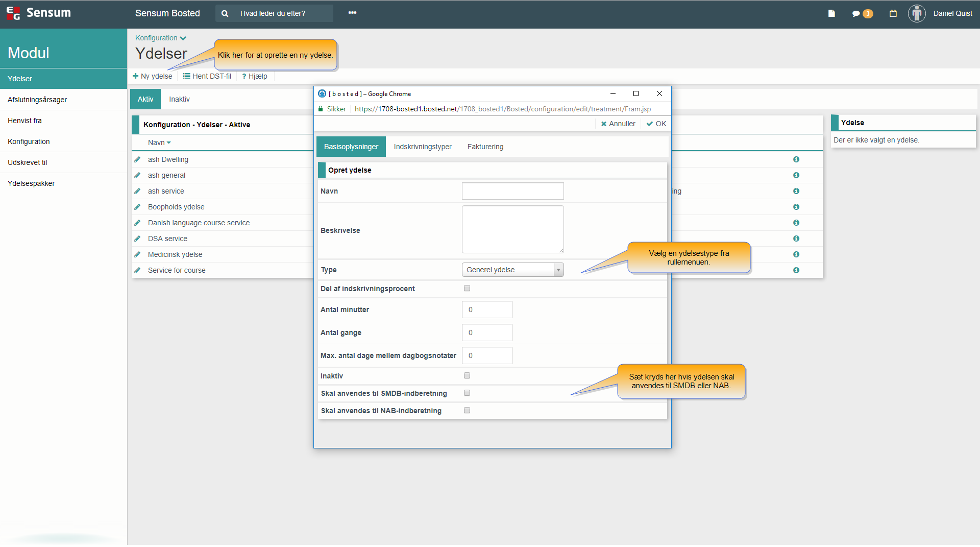Viewport: 980px width, 547px height.
Task: Confirm with OK in the popup
Action: pyautogui.click(x=656, y=124)
